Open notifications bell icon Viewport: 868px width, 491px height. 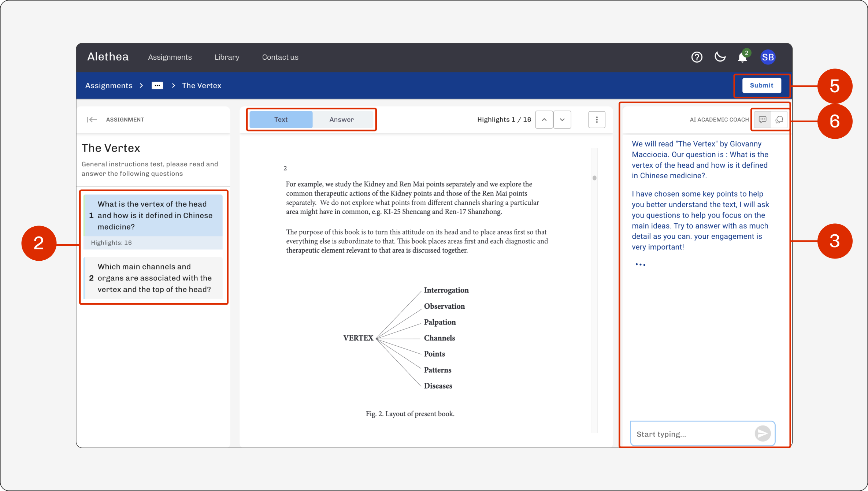743,57
